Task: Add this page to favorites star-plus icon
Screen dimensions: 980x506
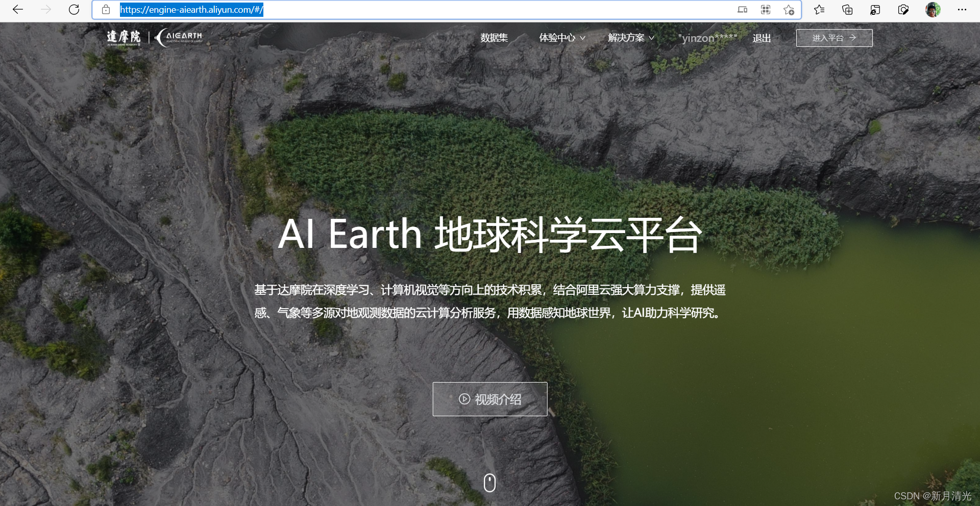Action: point(789,10)
